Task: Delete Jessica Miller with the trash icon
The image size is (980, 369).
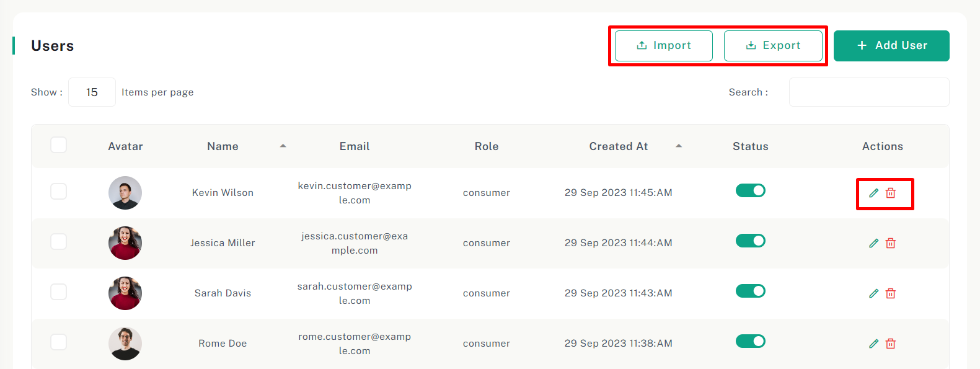Action: tap(891, 243)
